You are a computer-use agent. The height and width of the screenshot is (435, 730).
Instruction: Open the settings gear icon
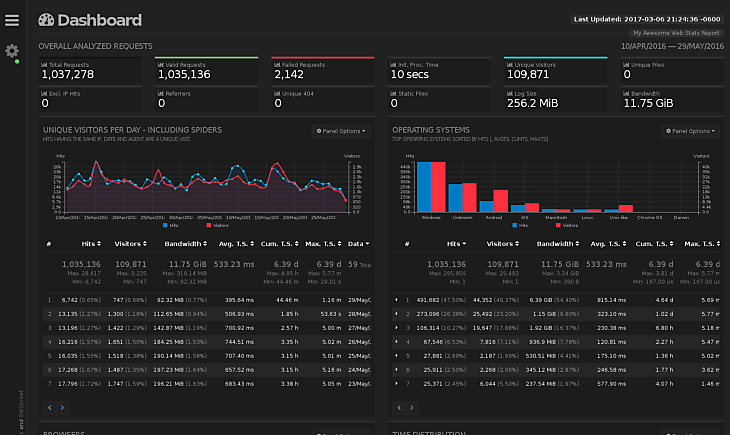click(12, 51)
